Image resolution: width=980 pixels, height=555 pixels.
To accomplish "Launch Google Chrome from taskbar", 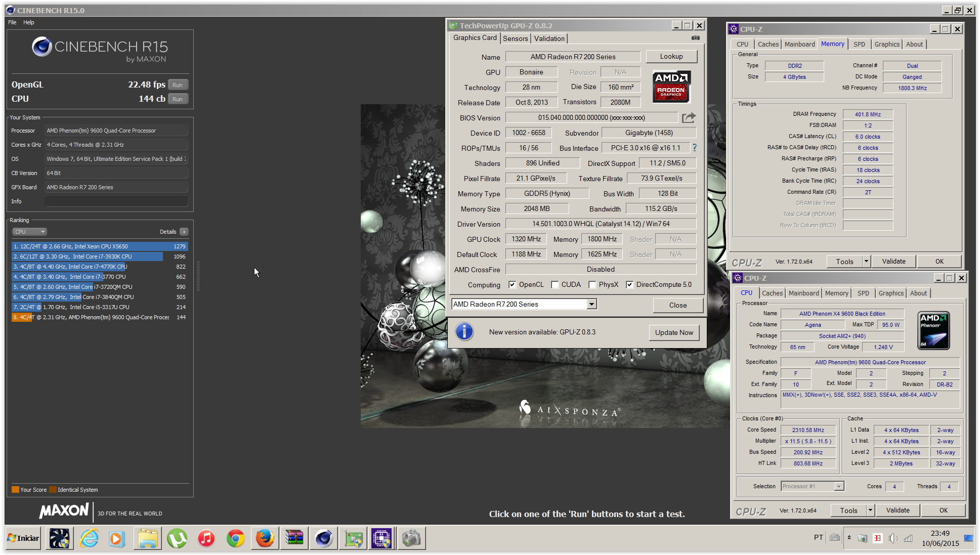I will click(x=235, y=538).
